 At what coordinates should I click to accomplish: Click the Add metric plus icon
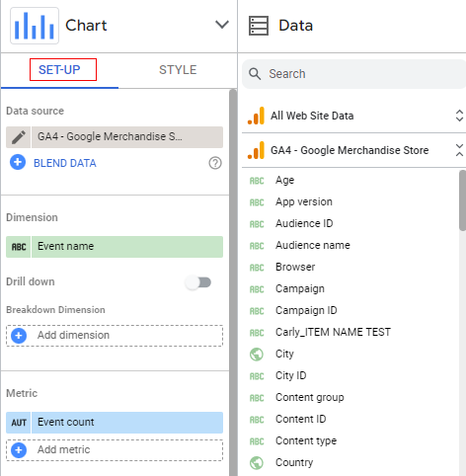pos(19,450)
